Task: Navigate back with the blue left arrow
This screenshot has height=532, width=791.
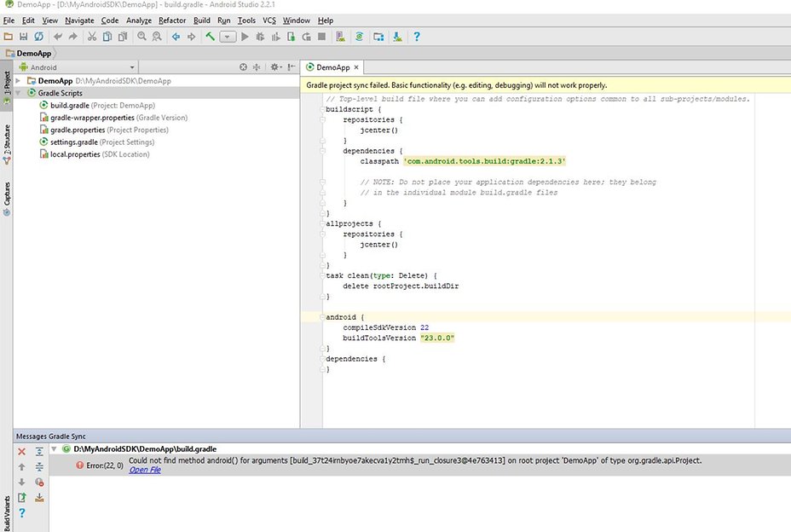Action: coord(176,37)
